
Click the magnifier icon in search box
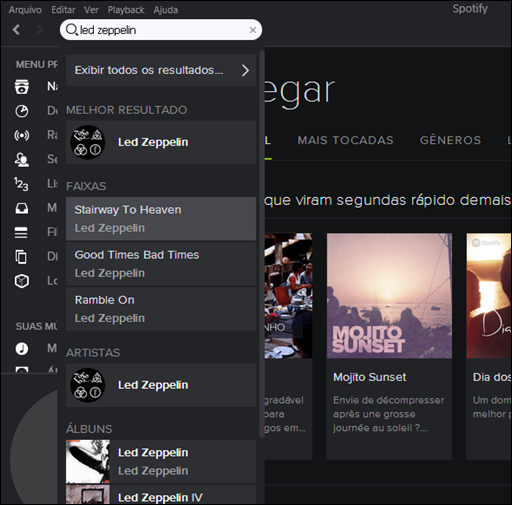pos(71,30)
